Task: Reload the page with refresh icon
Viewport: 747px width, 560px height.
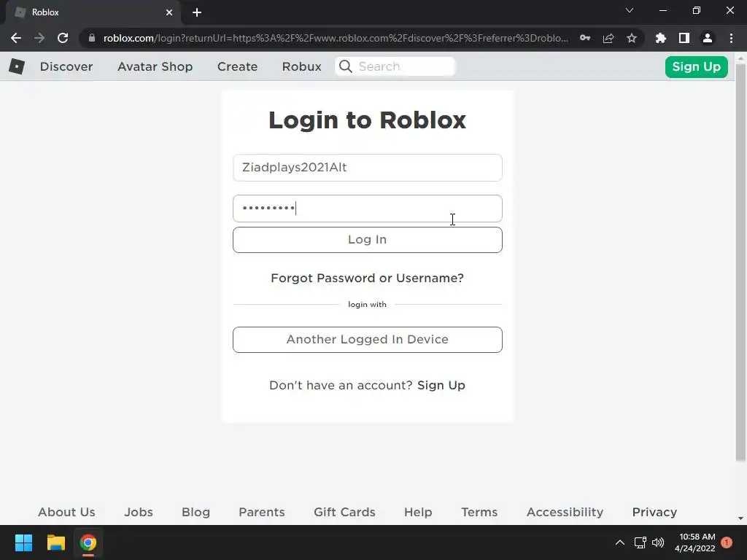Action: tap(63, 38)
